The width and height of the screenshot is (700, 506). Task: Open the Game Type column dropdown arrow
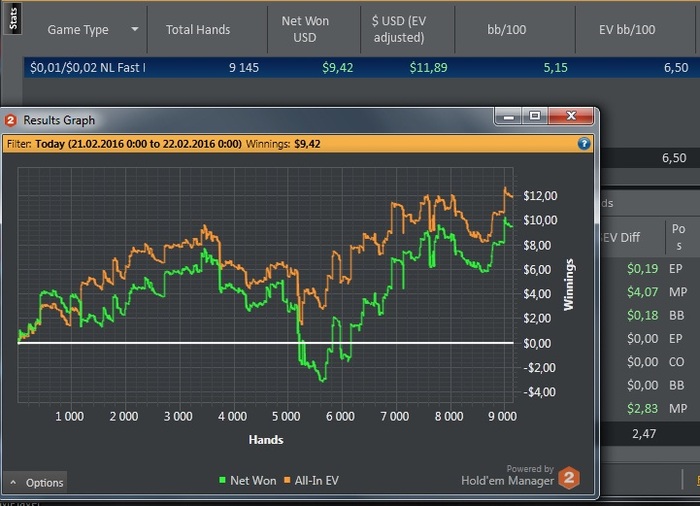tap(134, 29)
